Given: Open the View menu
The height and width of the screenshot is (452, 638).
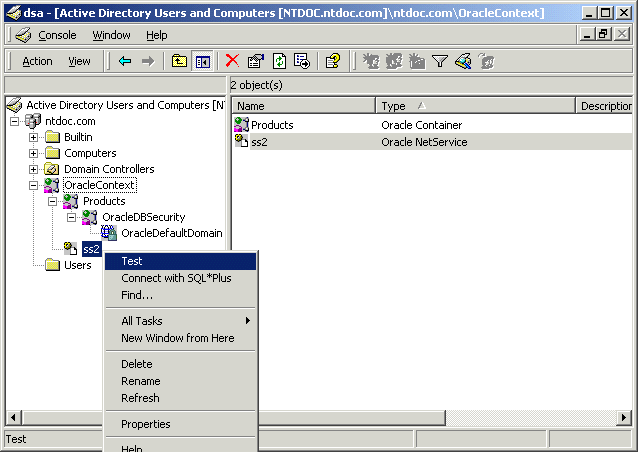Looking at the screenshot, I should coord(79,61).
